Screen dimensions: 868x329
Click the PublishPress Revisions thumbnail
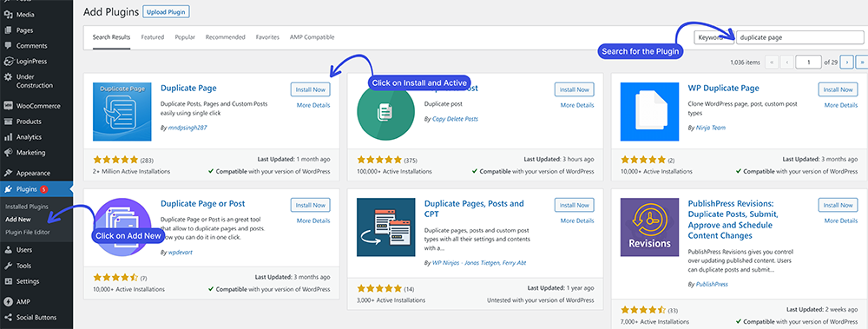click(x=649, y=227)
